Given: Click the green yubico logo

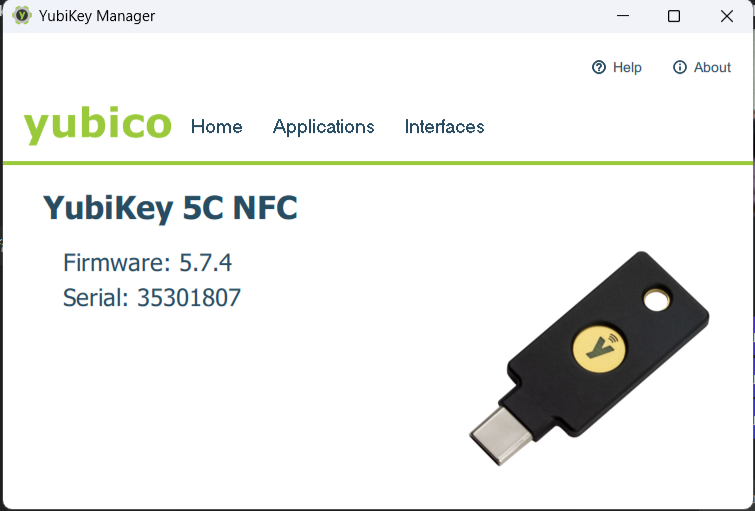Looking at the screenshot, I should point(97,126).
